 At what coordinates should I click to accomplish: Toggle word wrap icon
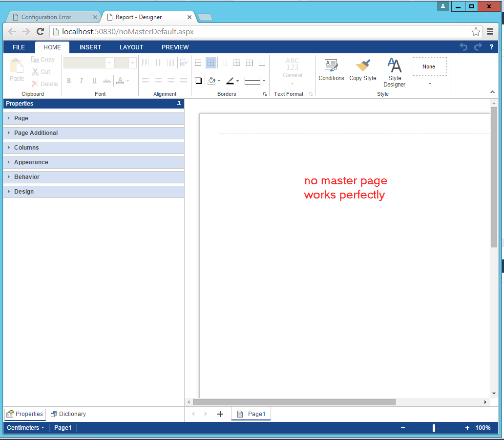coord(184,63)
